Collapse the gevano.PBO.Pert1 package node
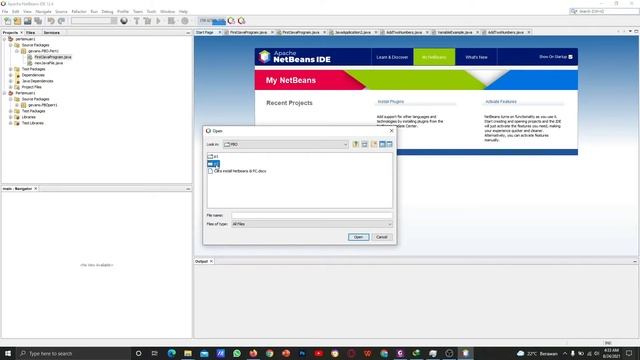Image resolution: width=640 pixels, height=360 pixels. (17, 51)
